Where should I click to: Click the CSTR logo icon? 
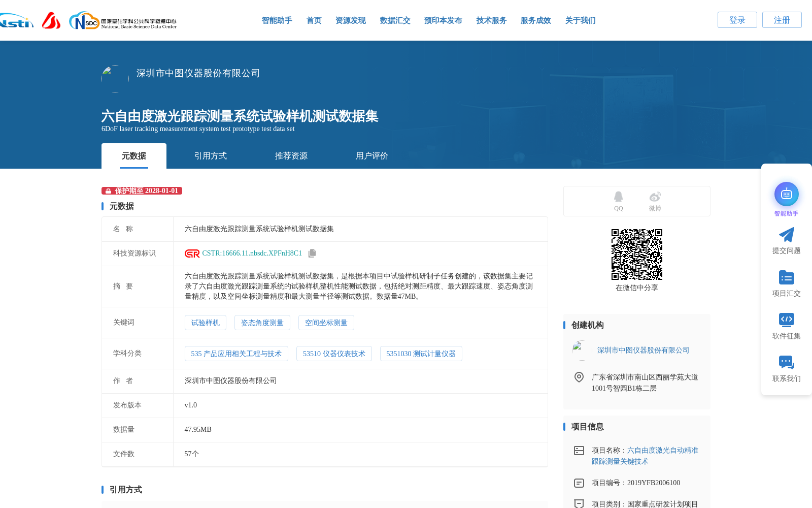click(x=192, y=253)
